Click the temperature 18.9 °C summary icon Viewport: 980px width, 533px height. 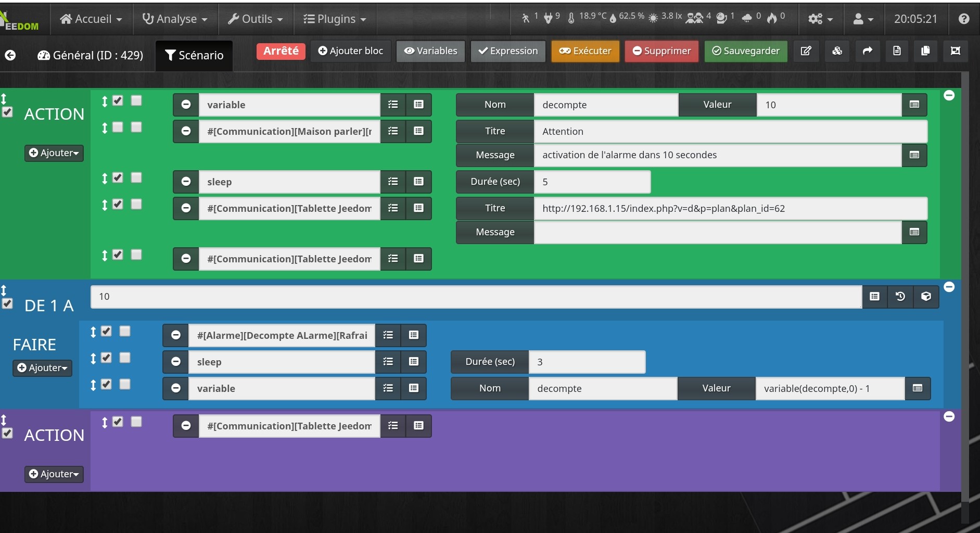[x=571, y=18]
